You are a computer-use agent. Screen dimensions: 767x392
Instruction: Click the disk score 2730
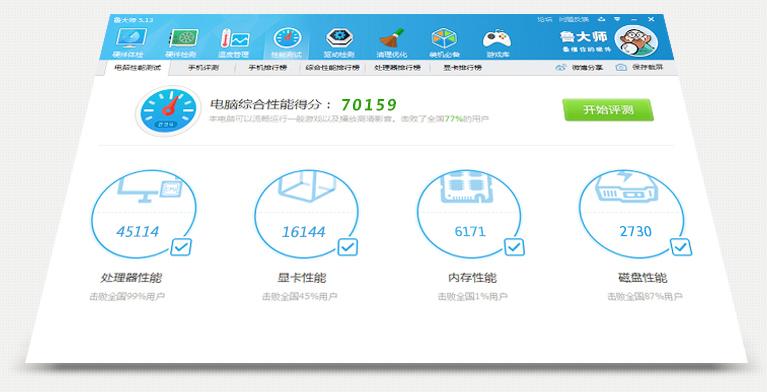[635, 231]
